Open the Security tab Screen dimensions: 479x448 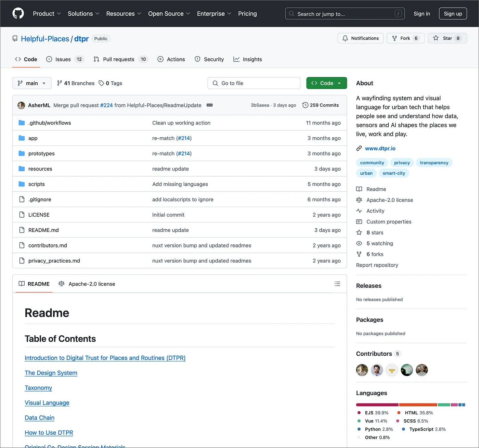[x=209, y=59]
